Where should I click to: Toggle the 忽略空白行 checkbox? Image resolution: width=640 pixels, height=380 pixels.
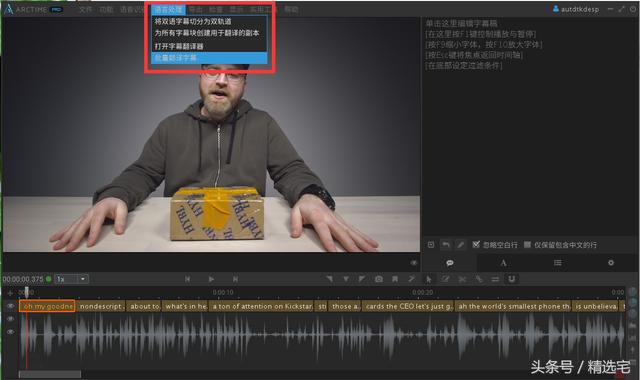[476, 244]
